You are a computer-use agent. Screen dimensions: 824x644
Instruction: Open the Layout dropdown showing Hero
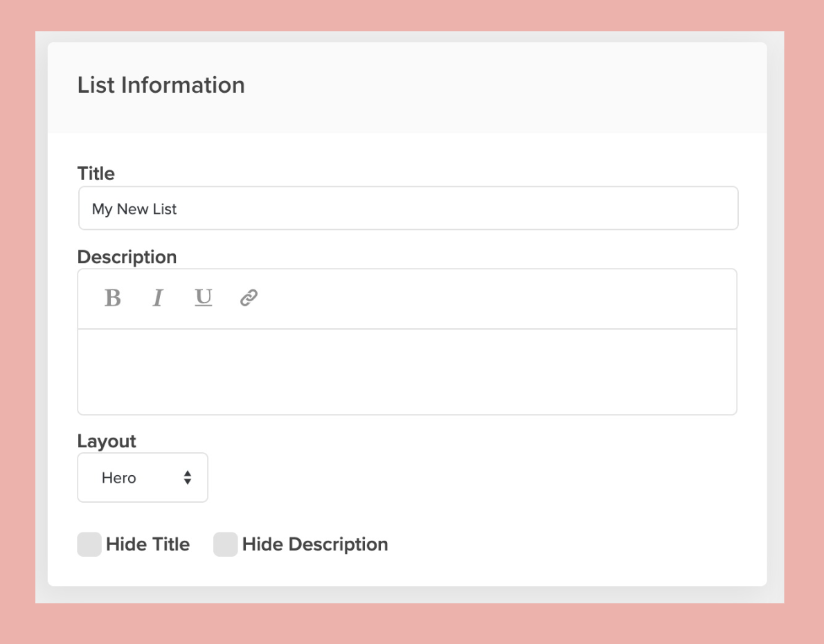click(143, 478)
